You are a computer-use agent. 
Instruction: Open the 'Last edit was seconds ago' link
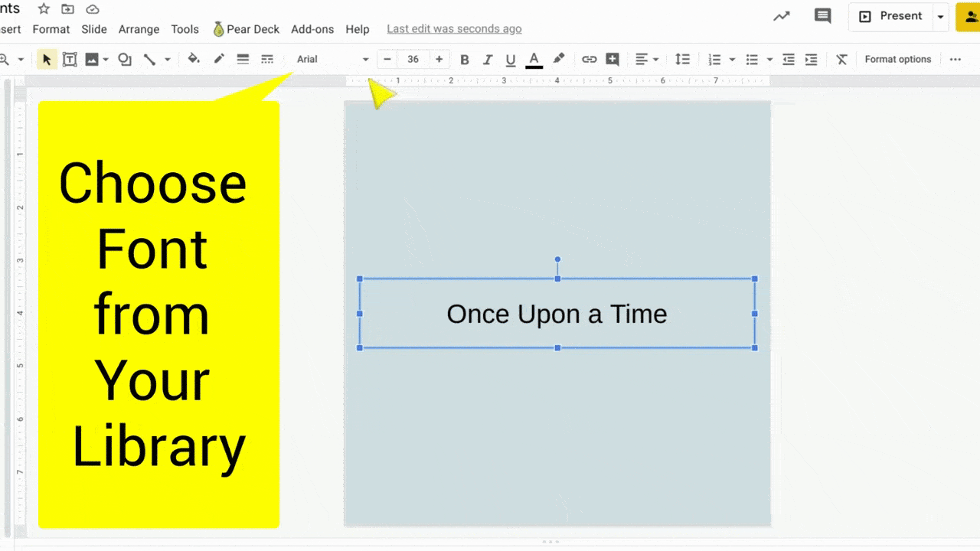454,29
